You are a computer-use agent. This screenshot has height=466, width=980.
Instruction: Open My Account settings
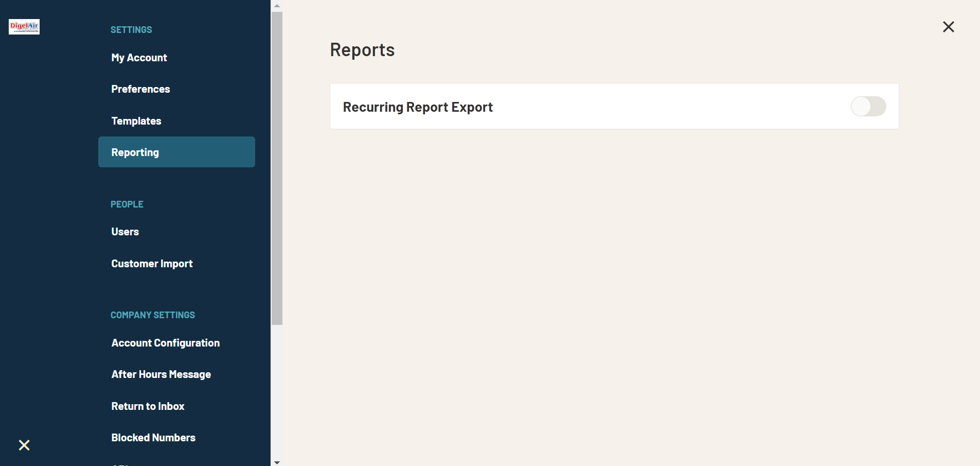pos(139,58)
